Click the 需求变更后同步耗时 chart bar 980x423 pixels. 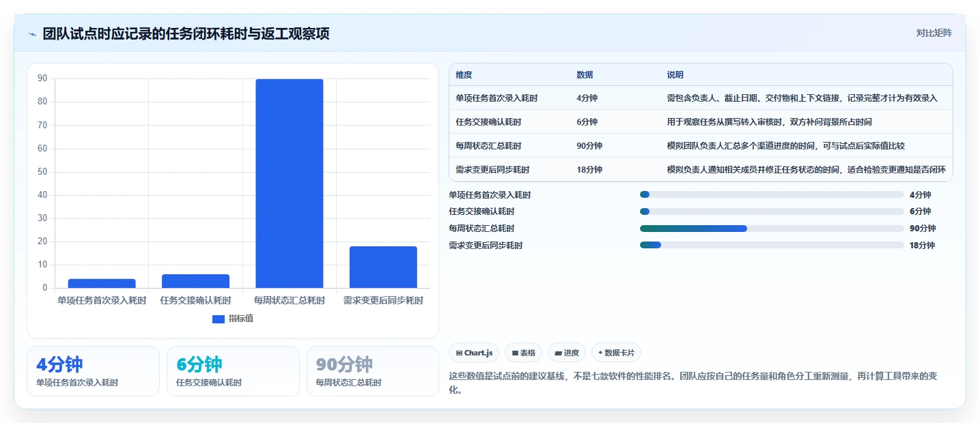[383, 267]
